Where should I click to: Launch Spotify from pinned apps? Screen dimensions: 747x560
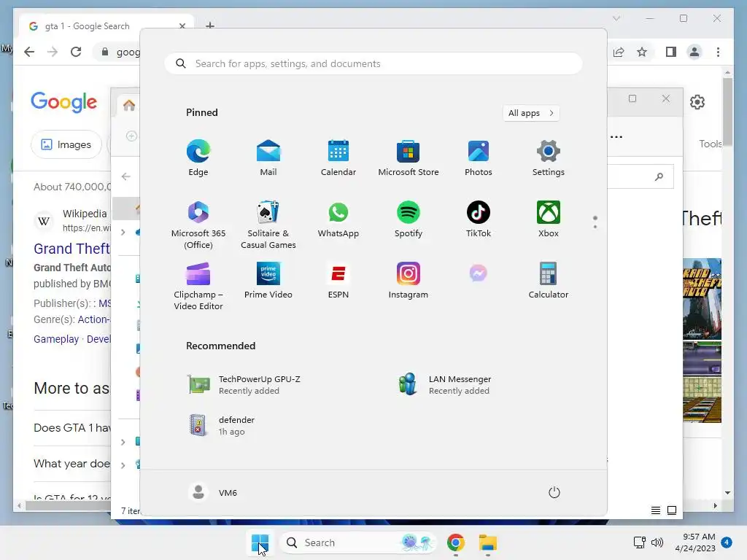point(409,219)
